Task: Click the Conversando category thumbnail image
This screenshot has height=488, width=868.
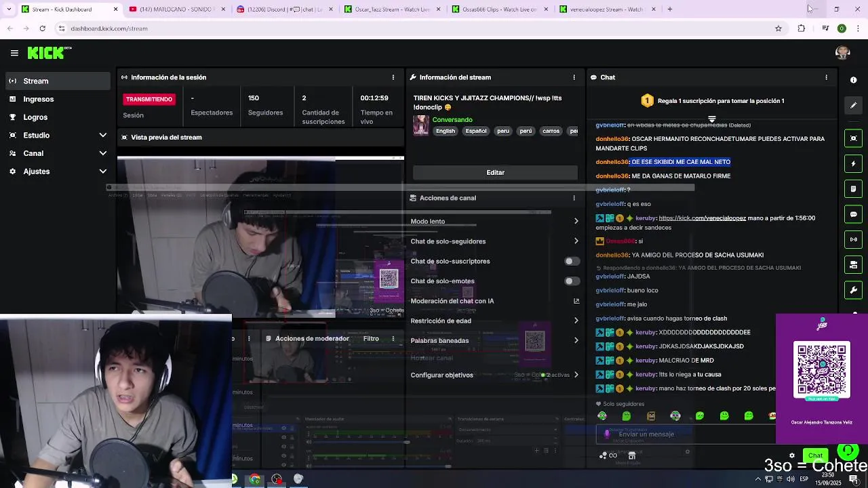Action: coord(421,125)
